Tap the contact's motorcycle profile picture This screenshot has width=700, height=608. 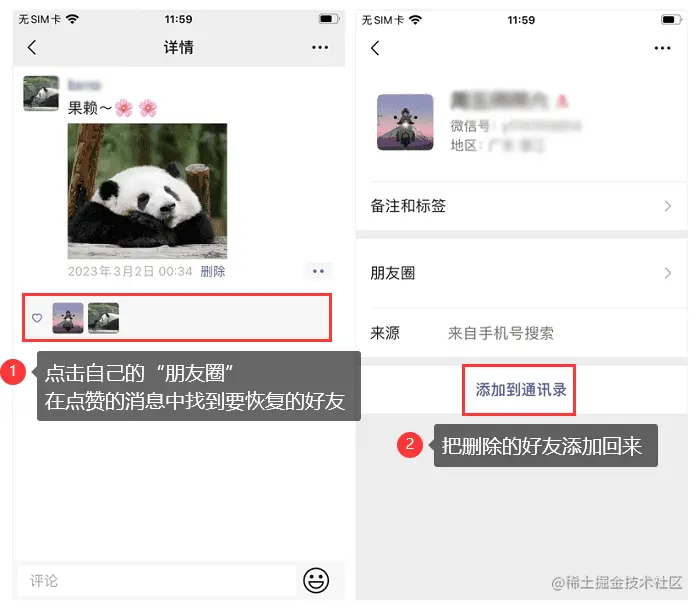405,122
